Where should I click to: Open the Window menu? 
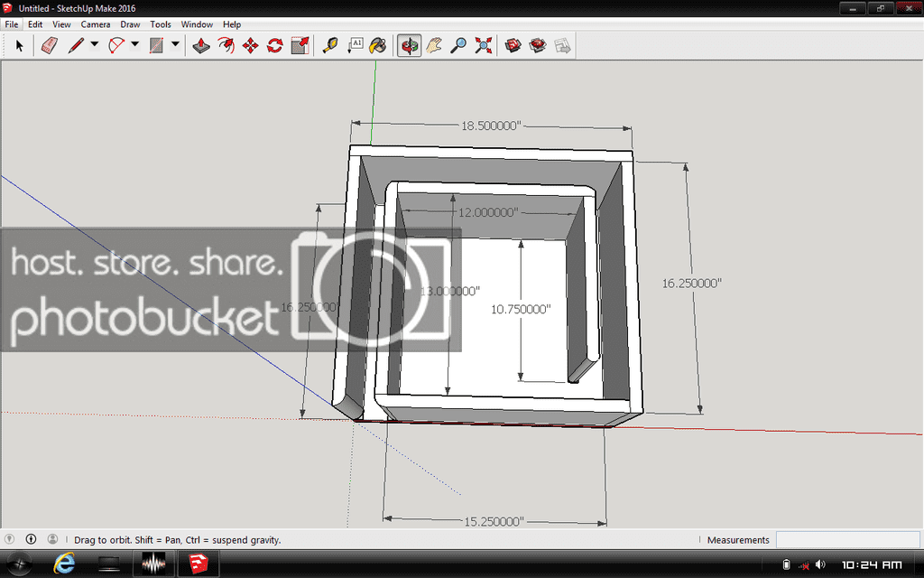(x=197, y=24)
